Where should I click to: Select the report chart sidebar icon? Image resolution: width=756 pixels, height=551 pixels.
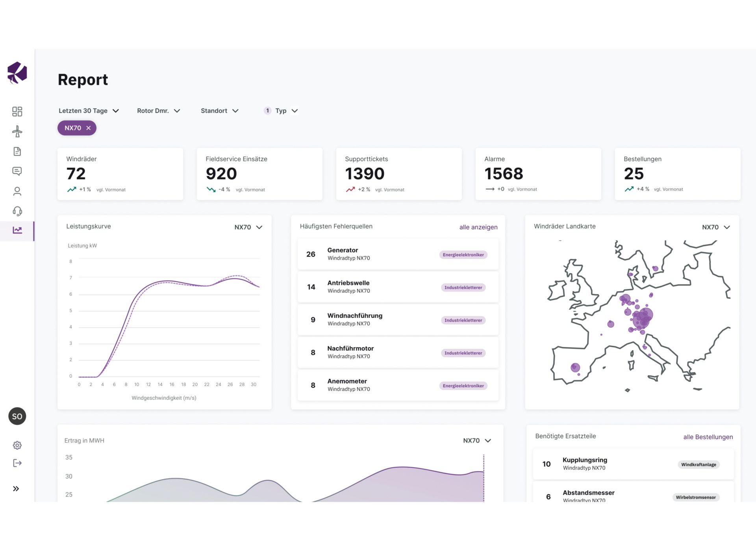[17, 230]
